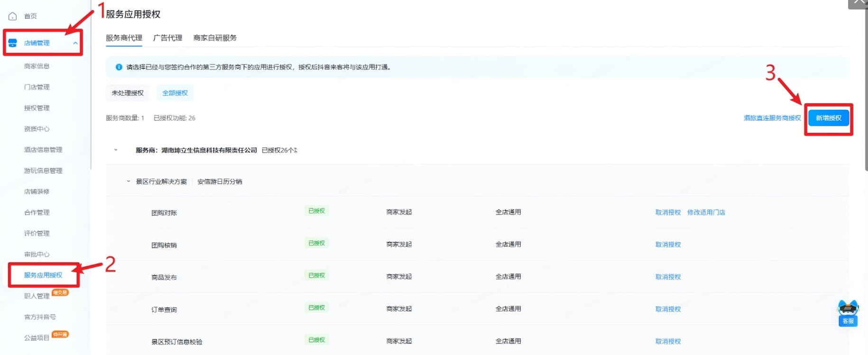Select the 景区预订信息校验 row name
Viewport: 868px width, 355px height.
[x=177, y=342]
